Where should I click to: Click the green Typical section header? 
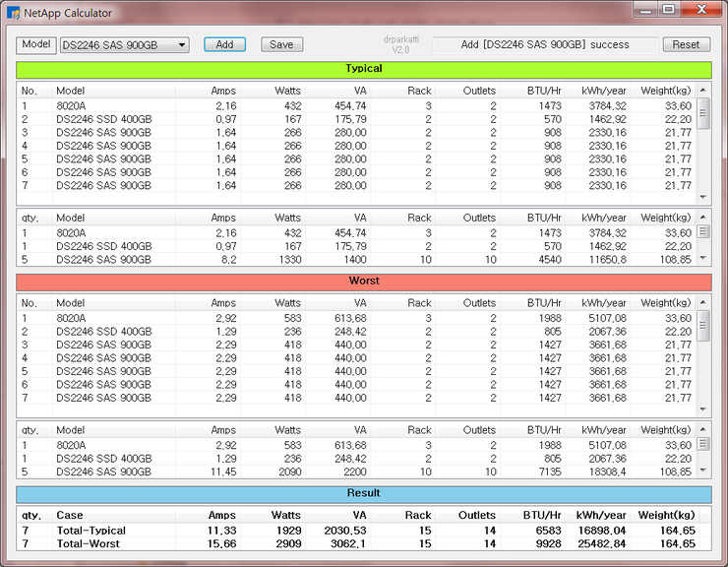click(363, 70)
